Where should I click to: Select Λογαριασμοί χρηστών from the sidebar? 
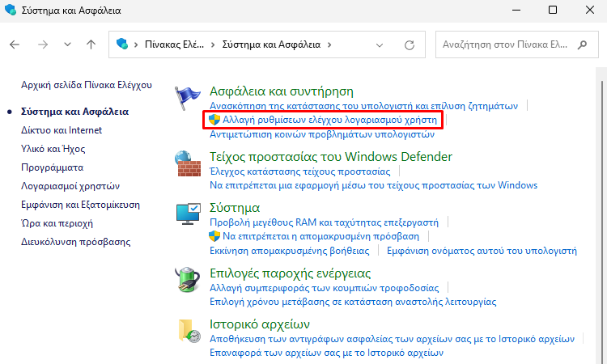click(x=70, y=185)
